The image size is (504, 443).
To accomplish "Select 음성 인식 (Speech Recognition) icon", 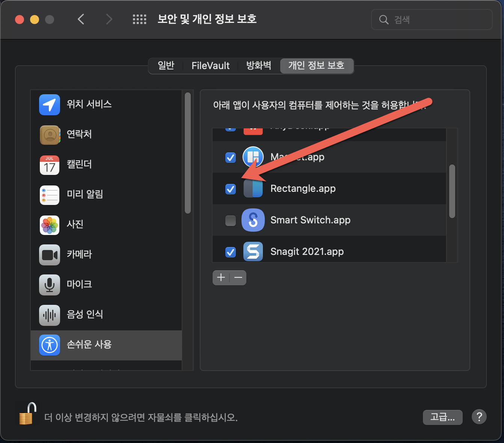I will point(49,315).
